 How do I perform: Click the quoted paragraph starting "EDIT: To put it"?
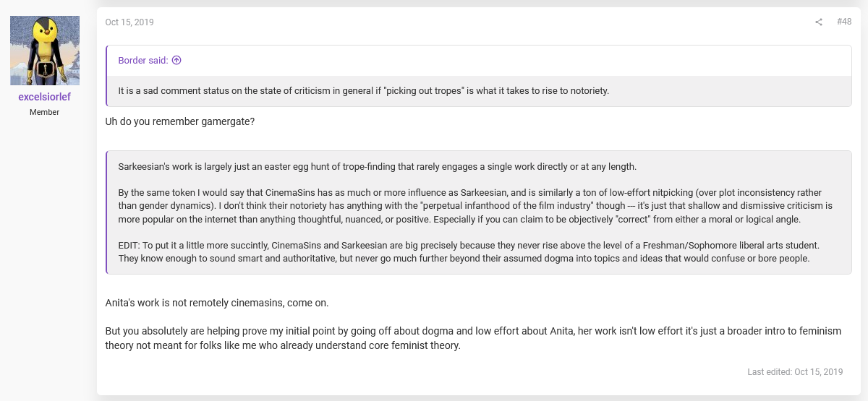point(469,252)
